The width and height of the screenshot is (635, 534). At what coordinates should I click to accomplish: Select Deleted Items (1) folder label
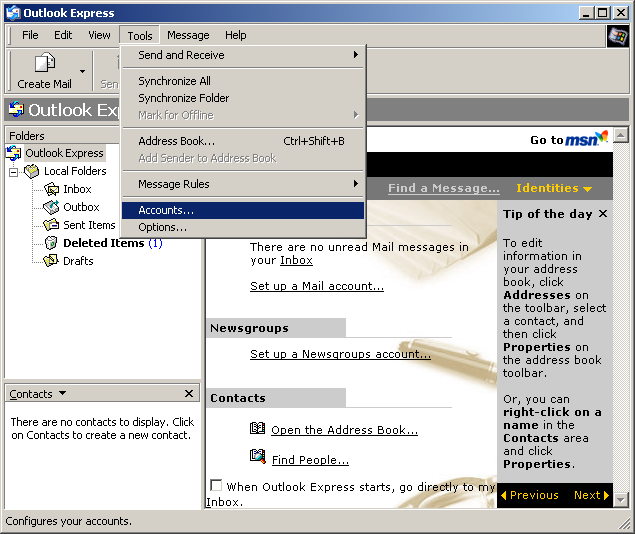coord(113,243)
